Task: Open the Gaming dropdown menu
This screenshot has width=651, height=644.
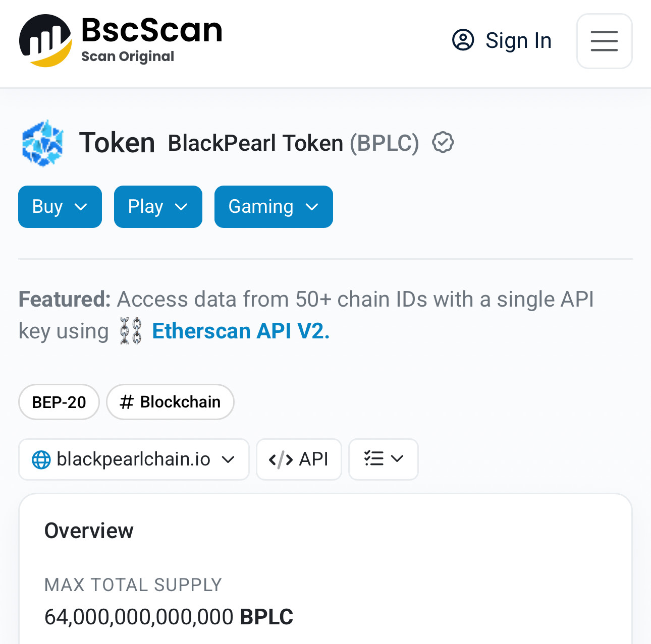Action: click(274, 207)
